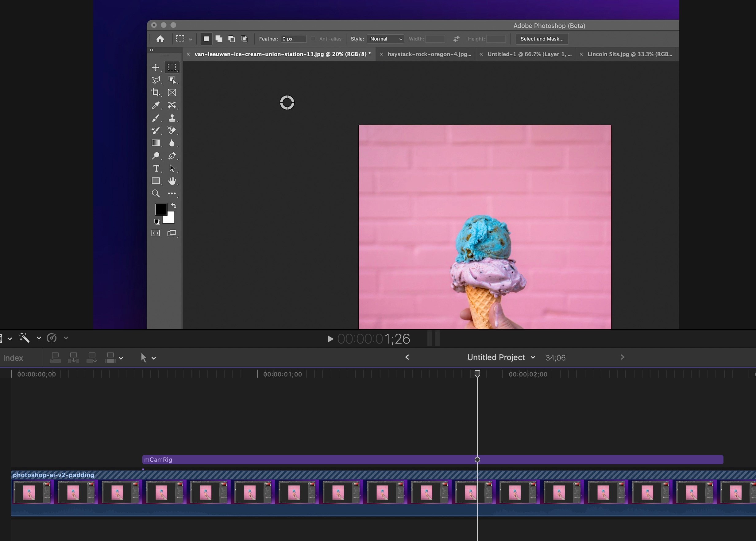Select the Clone Stamp tool

(172, 118)
